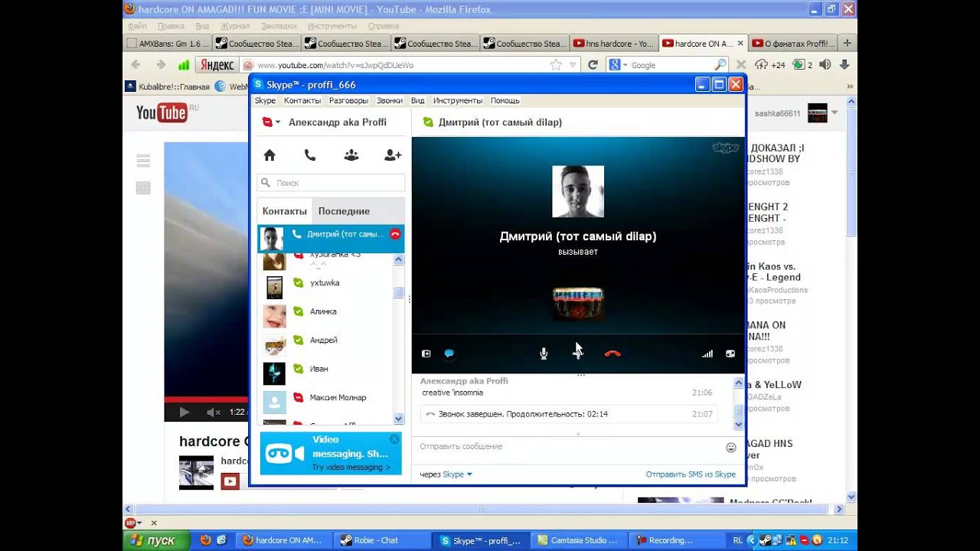Hang up Дмитрий in the contact list
This screenshot has width=980, height=551.
tap(395, 234)
